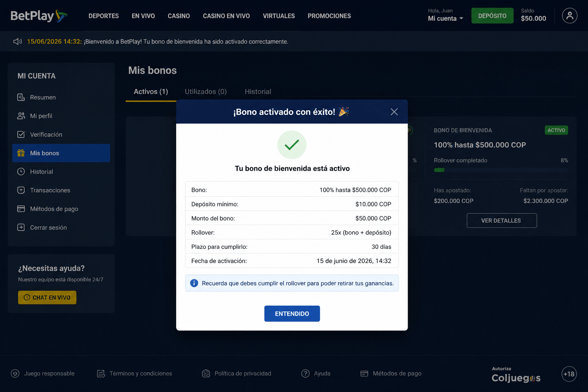Click the green success checkmark circle
The width and height of the screenshot is (588, 392).
coord(292,145)
